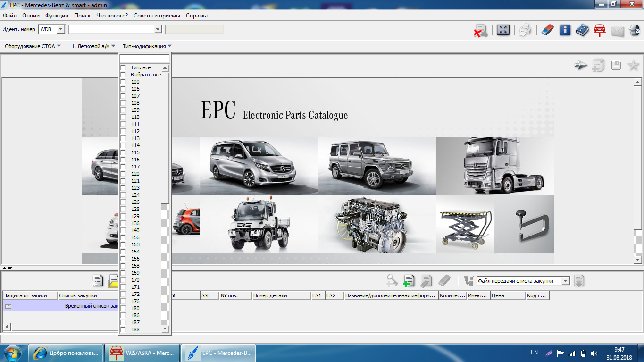
Task: Check the box for type 188
Action: pos(124,330)
